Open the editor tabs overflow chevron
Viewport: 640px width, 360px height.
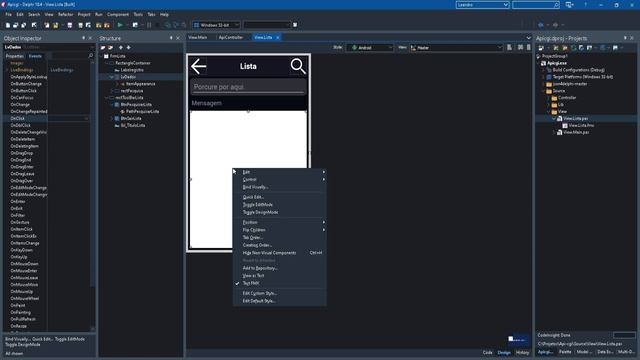coord(529,38)
